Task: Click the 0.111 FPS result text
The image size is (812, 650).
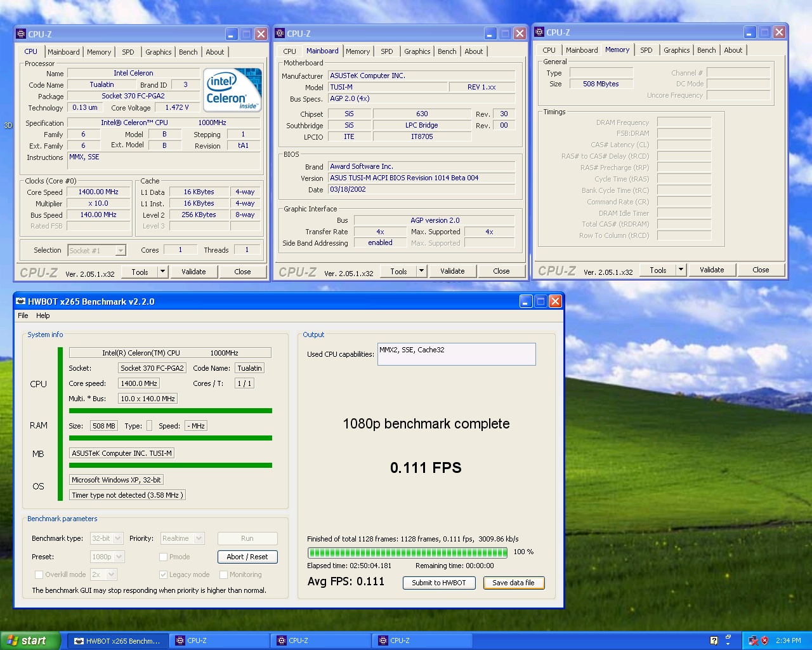Action: 426,468
